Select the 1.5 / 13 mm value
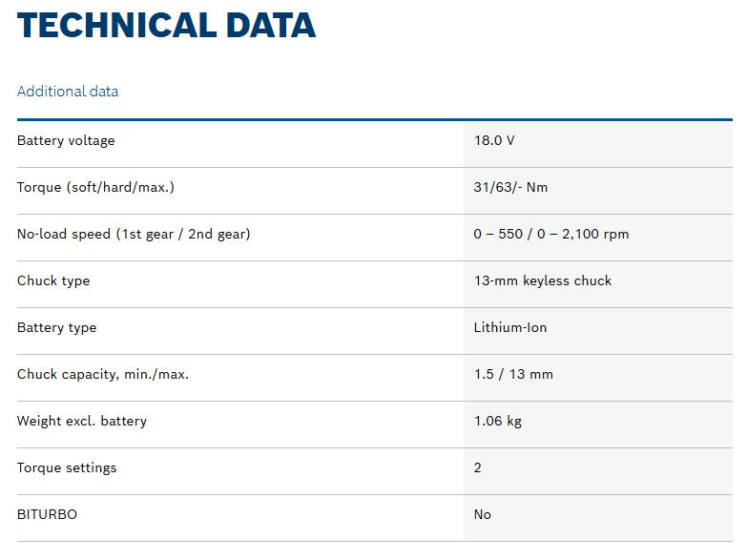The height and width of the screenshot is (560, 747). tap(513, 375)
